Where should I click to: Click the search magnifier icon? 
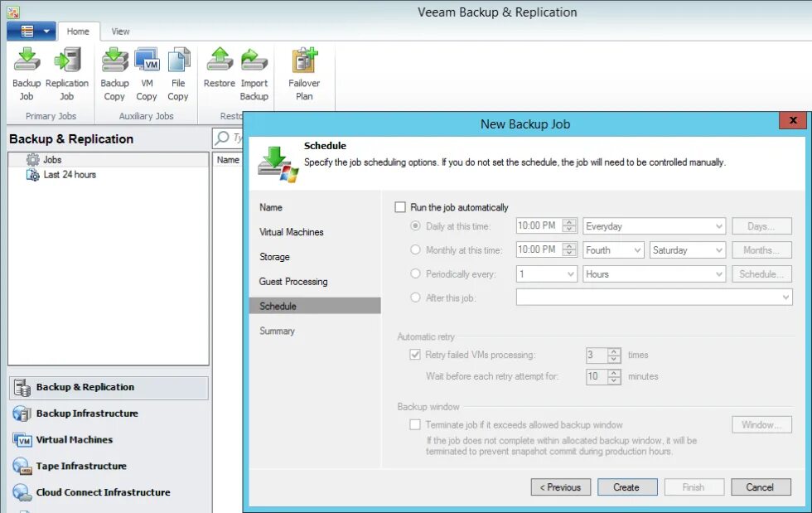(x=222, y=138)
